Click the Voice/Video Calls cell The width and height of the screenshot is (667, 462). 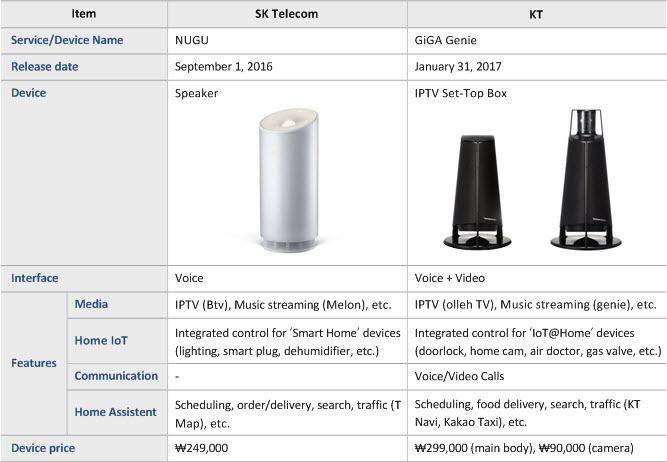tap(537, 376)
